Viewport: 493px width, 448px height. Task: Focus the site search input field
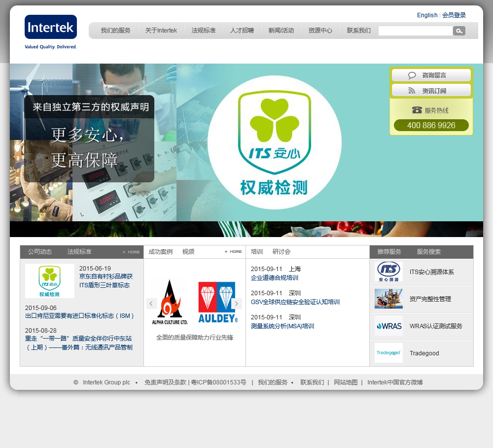point(415,31)
